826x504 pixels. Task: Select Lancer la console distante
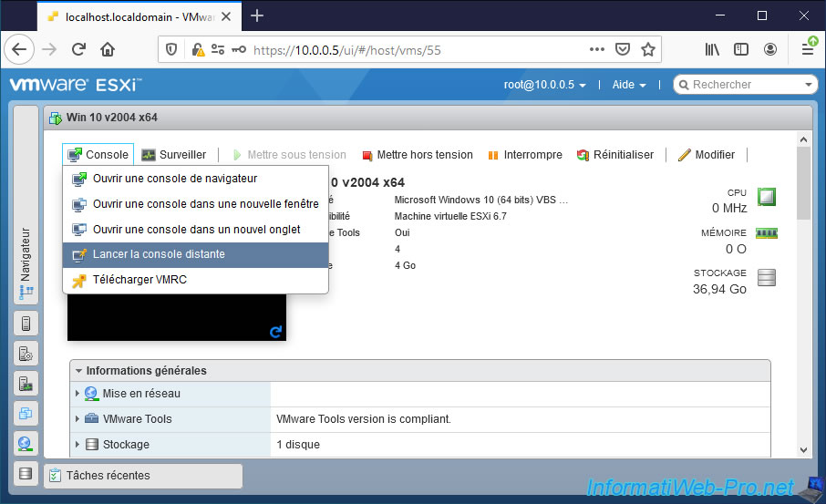coord(195,254)
